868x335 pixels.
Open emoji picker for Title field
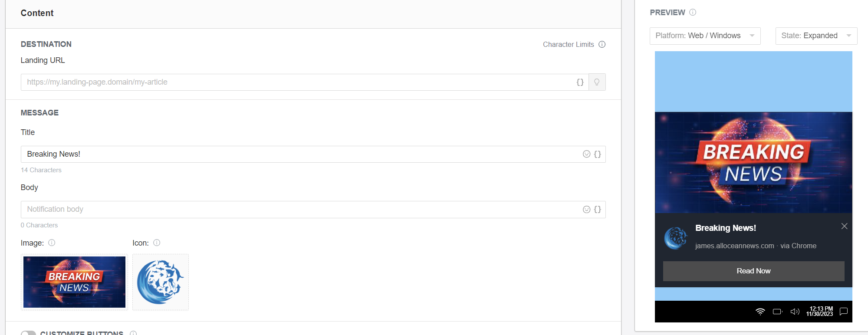click(586, 154)
